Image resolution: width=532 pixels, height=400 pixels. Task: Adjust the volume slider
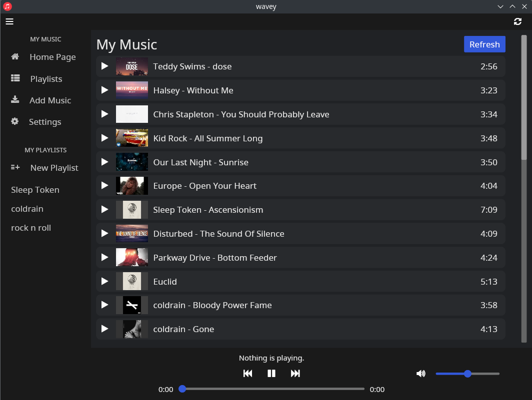[x=467, y=374]
